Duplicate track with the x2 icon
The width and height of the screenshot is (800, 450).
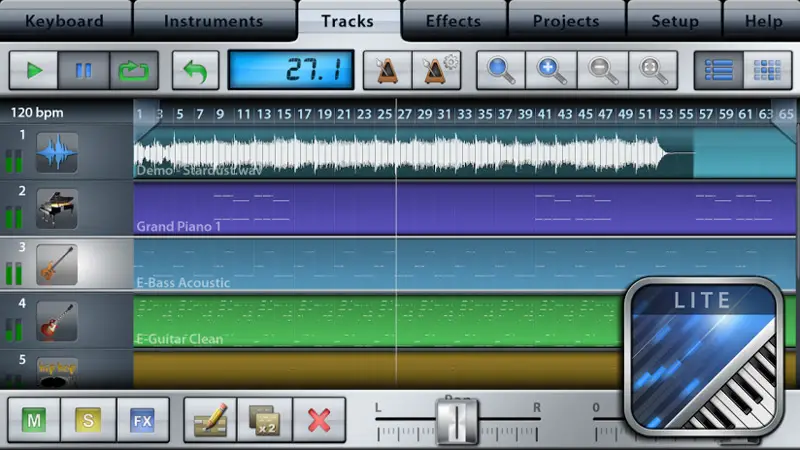point(264,420)
